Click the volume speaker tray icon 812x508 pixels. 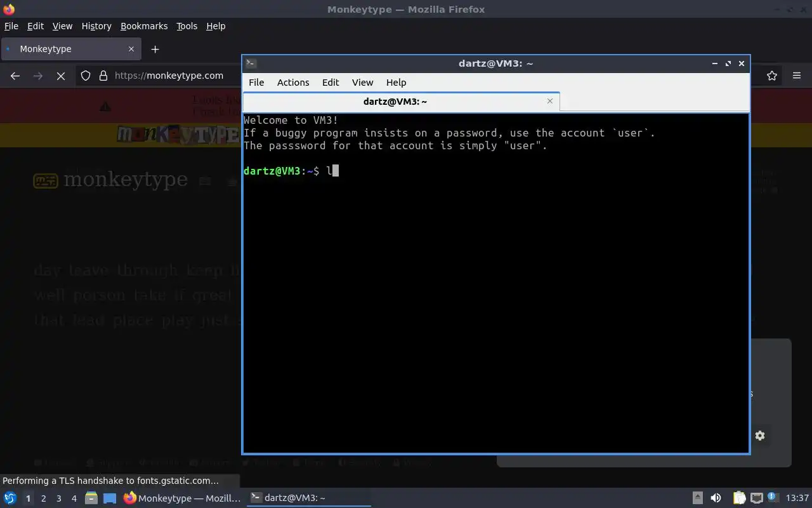pos(716,498)
